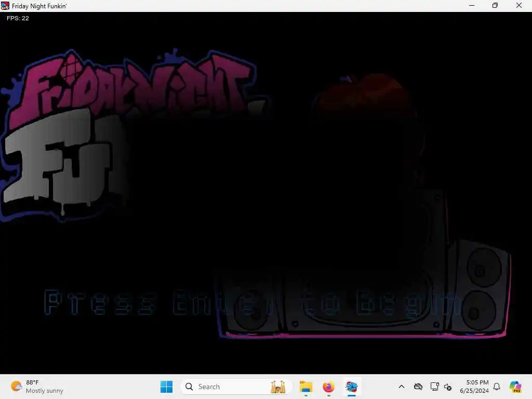Click the muted volume tray icon

click(448, 387)
